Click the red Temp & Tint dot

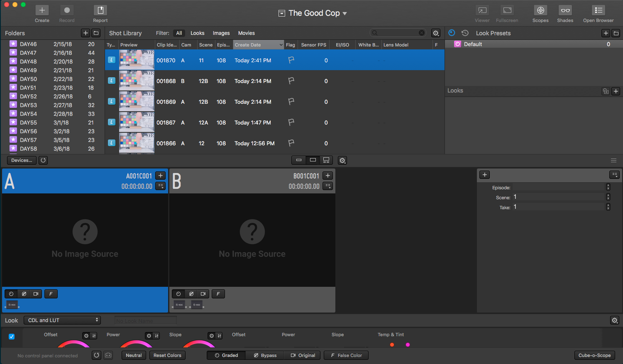(392, 344)
